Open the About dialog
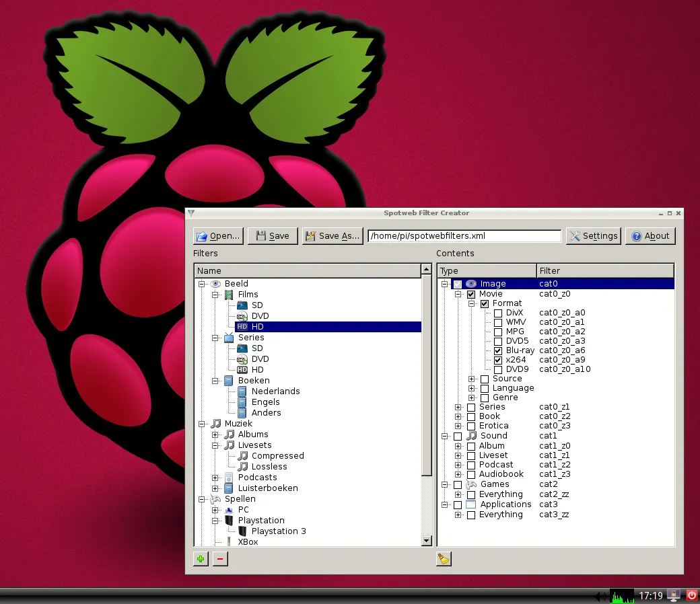The width and height of the screenshot is (700, 604). 650,235
